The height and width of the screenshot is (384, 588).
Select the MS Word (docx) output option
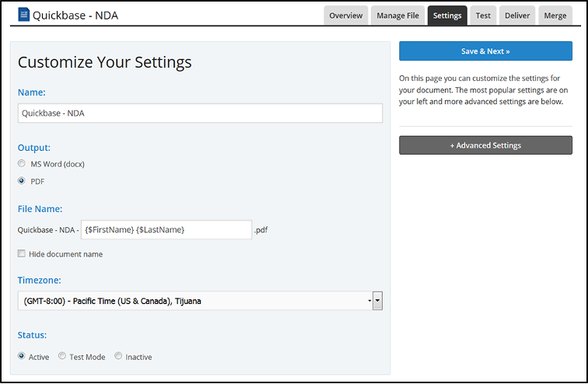(x=22, y=164)
